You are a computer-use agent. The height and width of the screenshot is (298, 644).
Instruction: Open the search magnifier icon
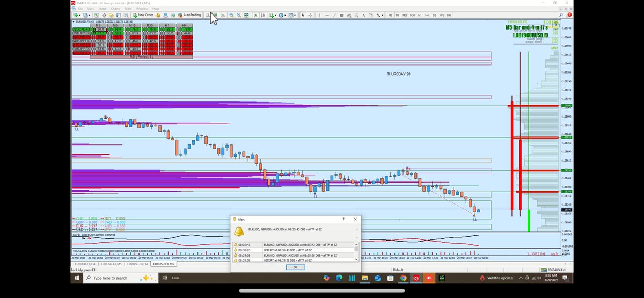pos(561,15)
